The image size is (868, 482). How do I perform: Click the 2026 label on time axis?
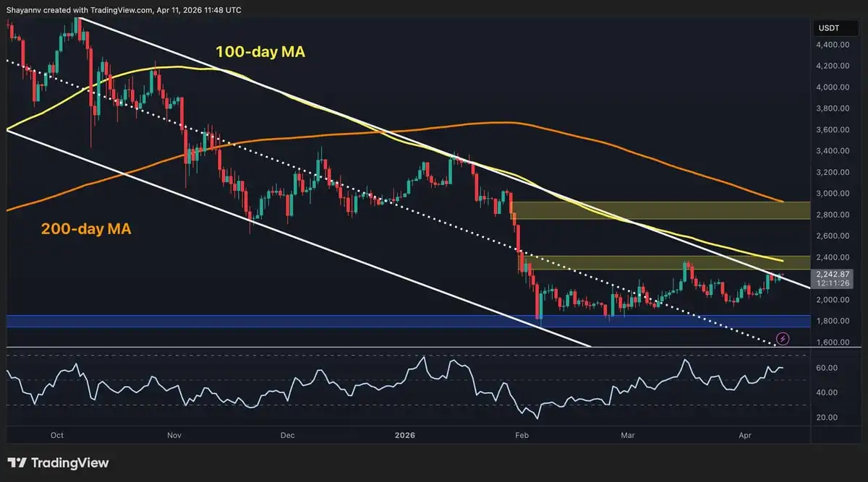coord(405,436)
